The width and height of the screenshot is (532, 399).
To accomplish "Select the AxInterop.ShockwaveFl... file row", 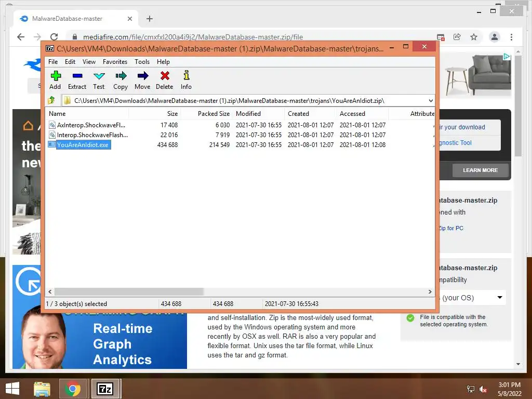I will (x=240, y=125).
